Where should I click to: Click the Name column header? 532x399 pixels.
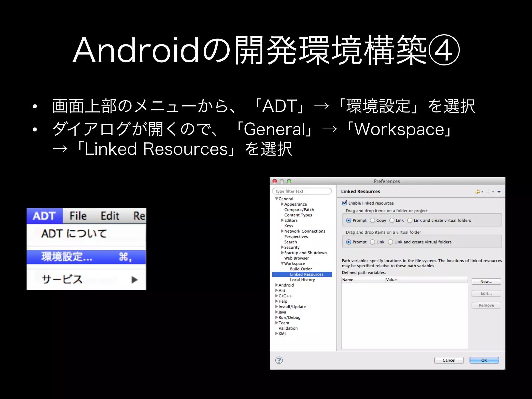[363, 280]
